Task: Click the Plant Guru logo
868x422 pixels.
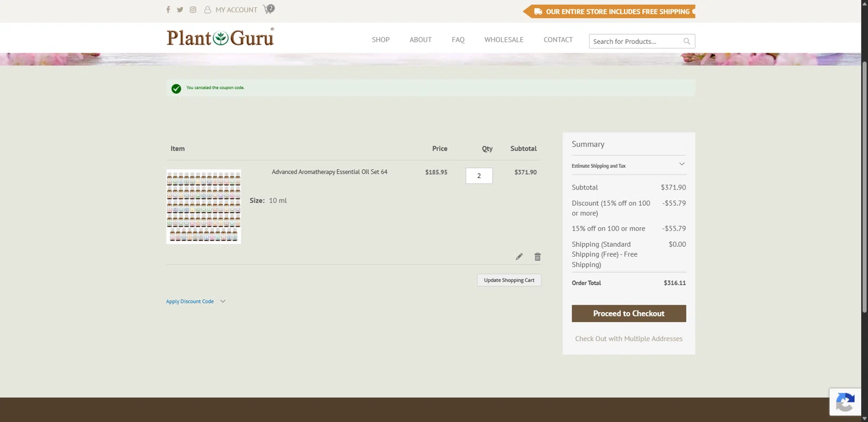Action: point(220,37)
